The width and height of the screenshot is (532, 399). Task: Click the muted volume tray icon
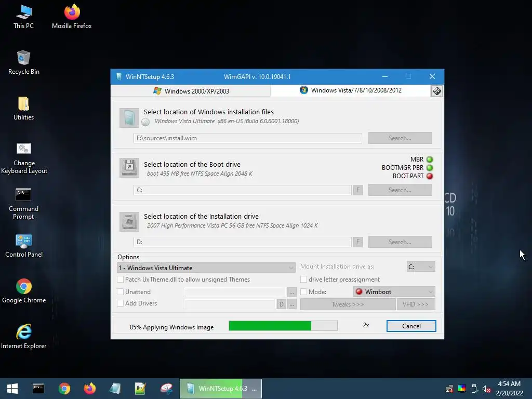pos(486,389)
